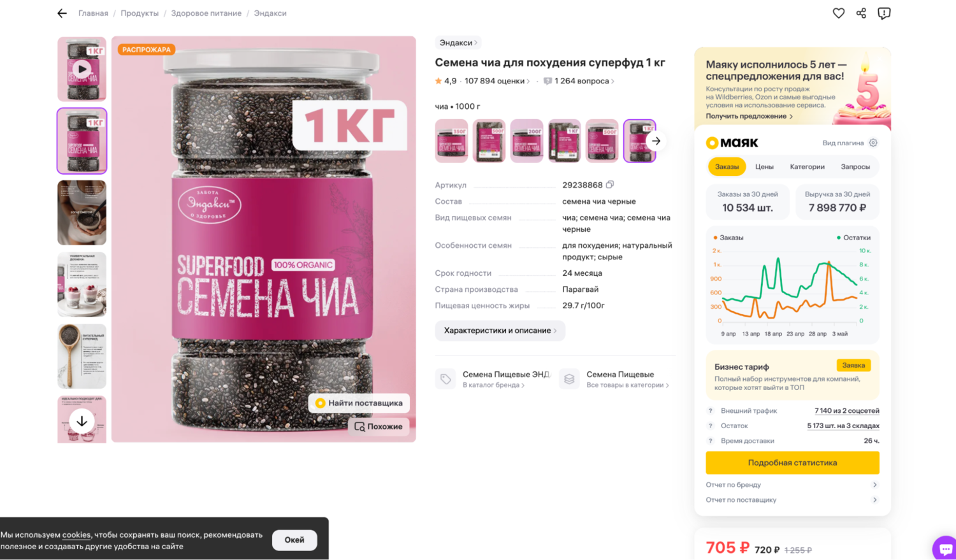Expand Отчет по бренду report
Image resolution: width=956 pixels, height=560 pixels.
tap(792, 485)
